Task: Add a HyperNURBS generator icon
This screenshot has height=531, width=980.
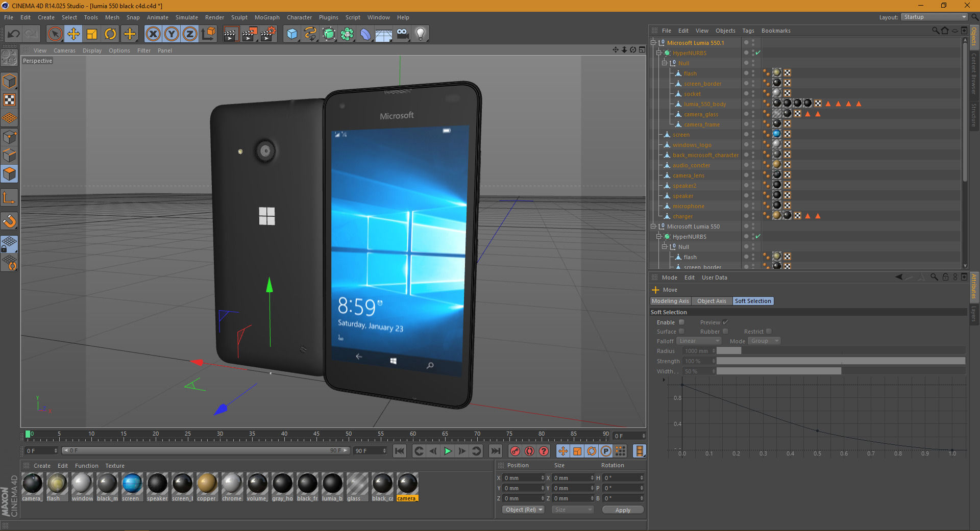Action: click(329, 34)
